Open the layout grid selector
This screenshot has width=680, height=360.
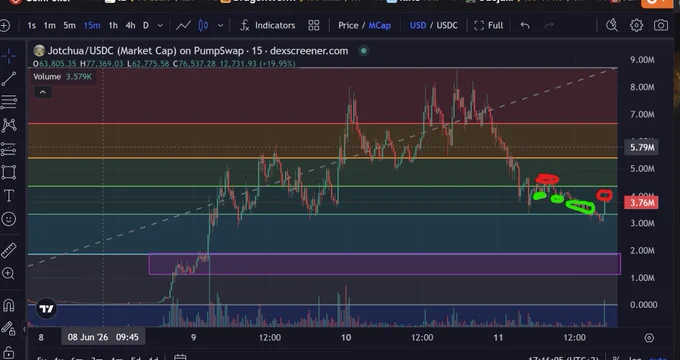tap(314, 26)
